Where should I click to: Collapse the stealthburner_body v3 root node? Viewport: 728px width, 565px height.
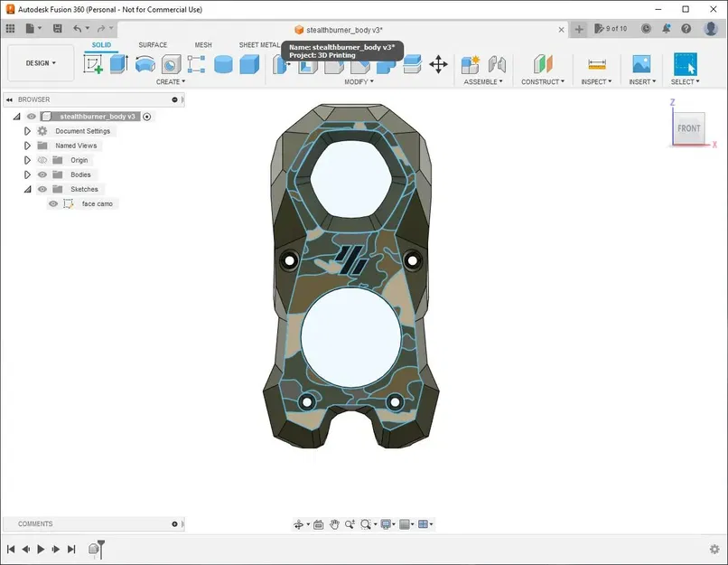[x=17, y=117]
